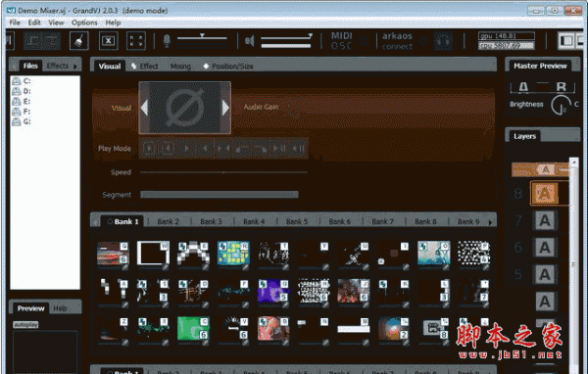The image size is (588, 374).
Task: Select the last Play Mode pause icon
Action: [x=299, y=149]
